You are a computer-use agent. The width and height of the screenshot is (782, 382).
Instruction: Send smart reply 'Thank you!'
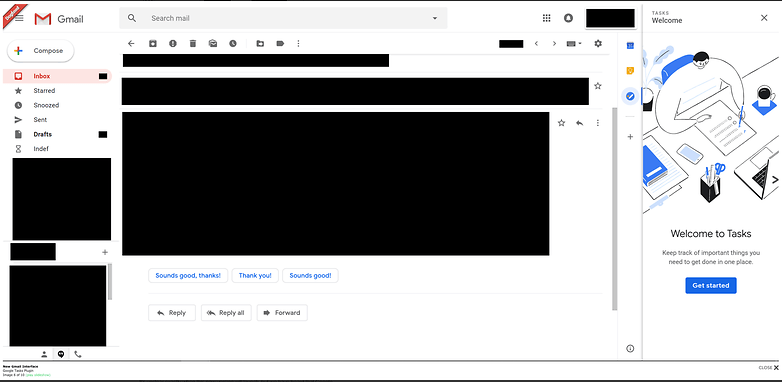255,275
